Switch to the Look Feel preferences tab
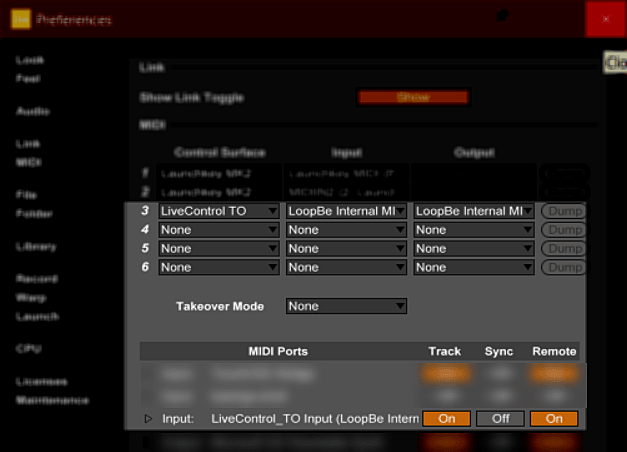Screen dimensions: 627x452 [x=30, y=68]
